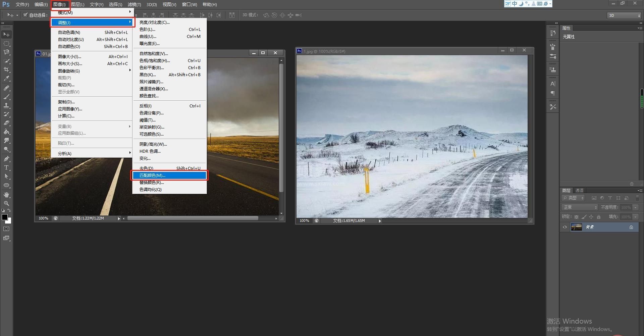Expand the Analysis submenu
644x336 pixels.
(x=91, y=153)
